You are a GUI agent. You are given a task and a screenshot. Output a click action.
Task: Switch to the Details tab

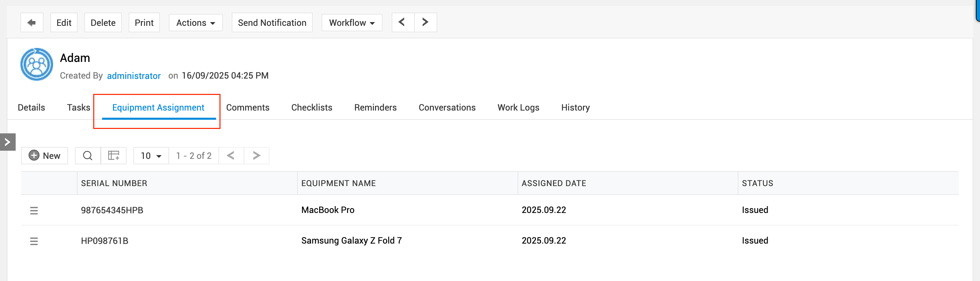click(x=31, y=108)
